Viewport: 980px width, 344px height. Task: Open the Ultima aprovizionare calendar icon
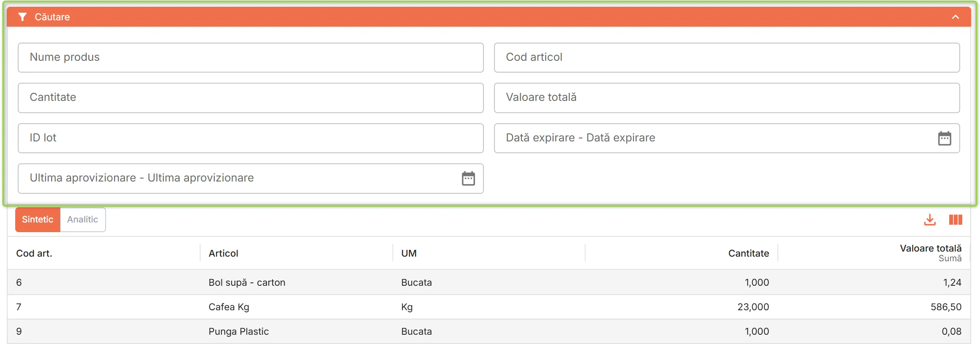pos(468,179)
